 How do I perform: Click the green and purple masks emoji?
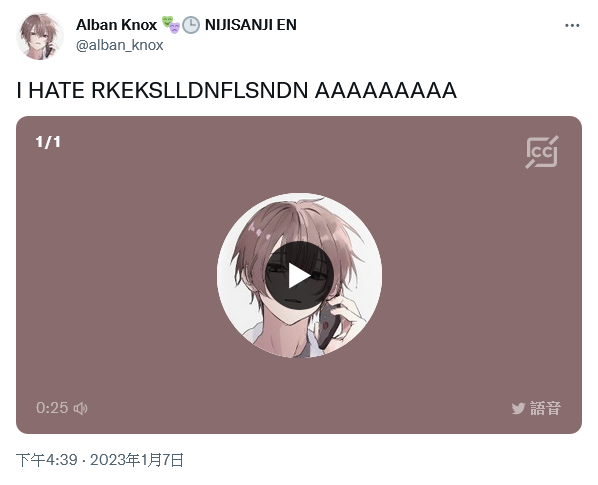170,25
